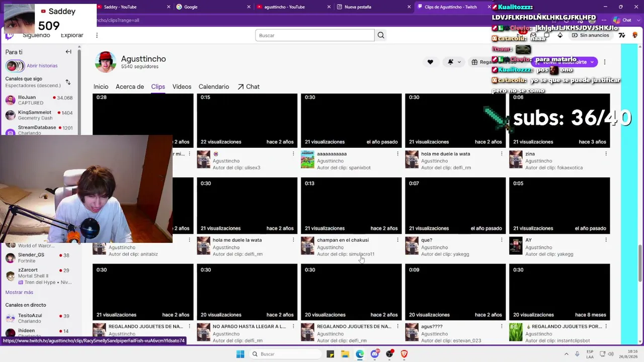Open options menu for the aaaaaaaaaaa clip
The image size is (644, 362).
tap(397, 154)
